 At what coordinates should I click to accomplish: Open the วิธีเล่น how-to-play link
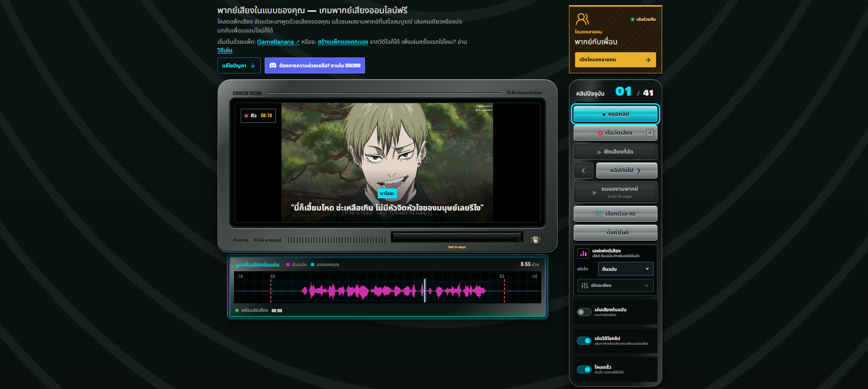tap(225, 50)
